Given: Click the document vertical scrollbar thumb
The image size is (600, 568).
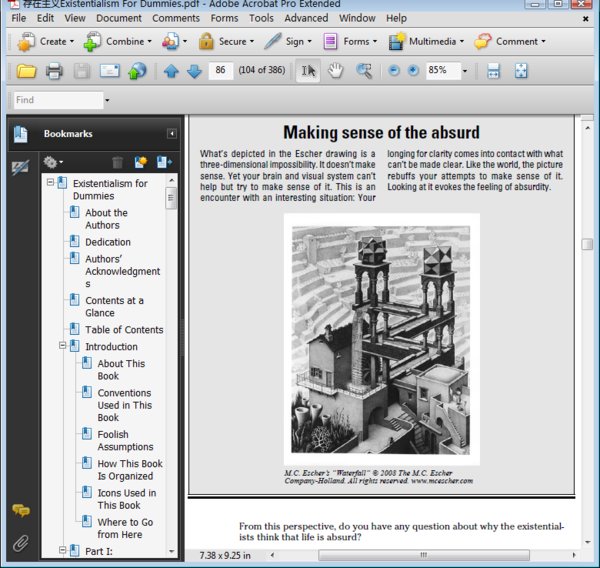Looking at the screenshot, I should [x=587, y=244].
